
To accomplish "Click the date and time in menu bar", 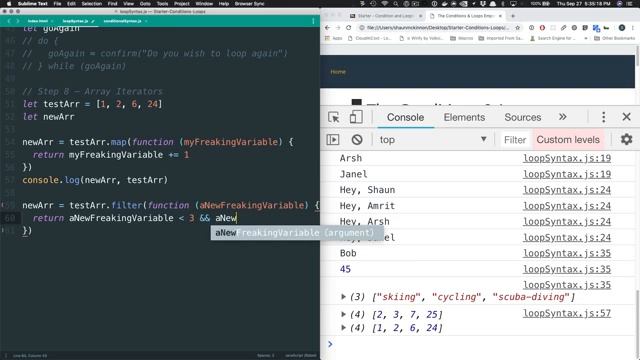I will pyautogui.click(x=584, y=4).
